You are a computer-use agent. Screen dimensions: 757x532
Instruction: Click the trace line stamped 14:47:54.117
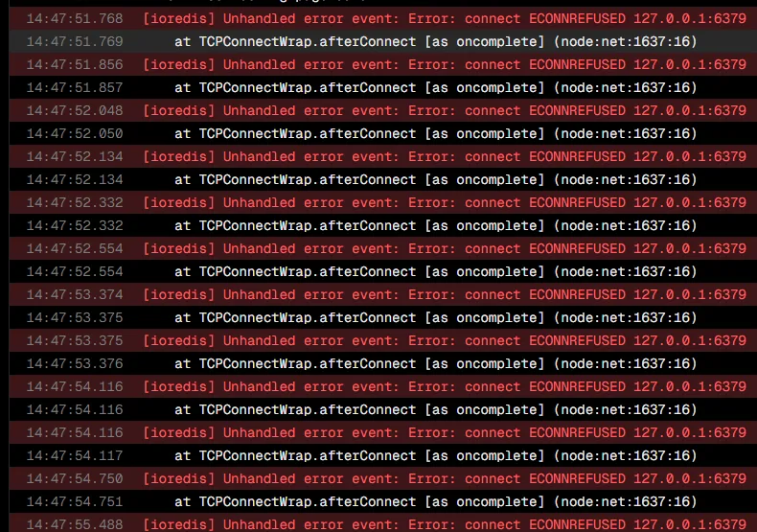[x=383, y=455]
